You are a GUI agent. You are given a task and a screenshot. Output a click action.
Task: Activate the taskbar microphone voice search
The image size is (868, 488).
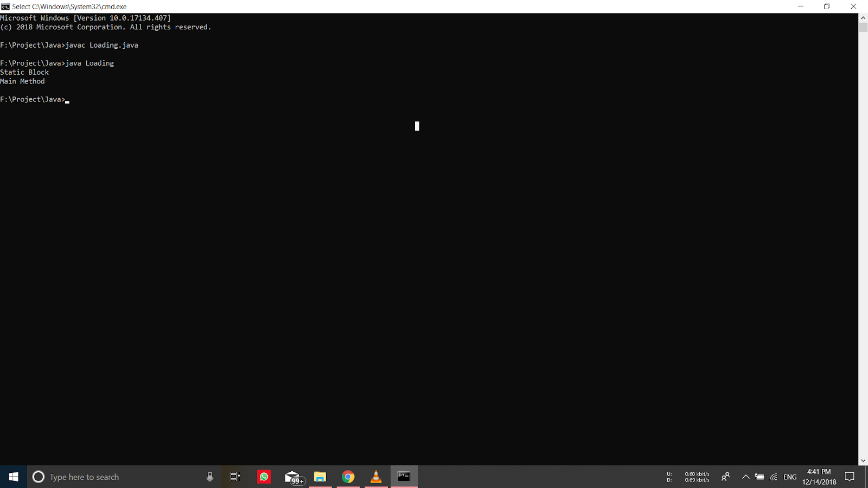pos(210,477)
